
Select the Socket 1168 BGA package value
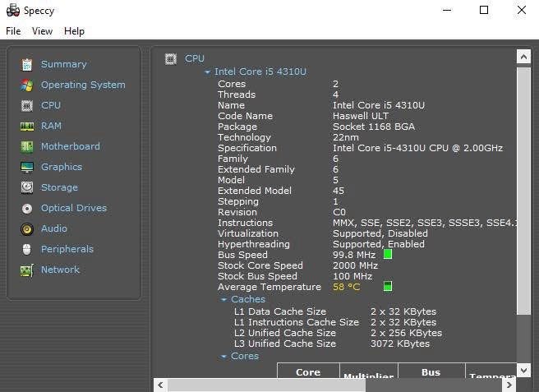click(374, 127)
